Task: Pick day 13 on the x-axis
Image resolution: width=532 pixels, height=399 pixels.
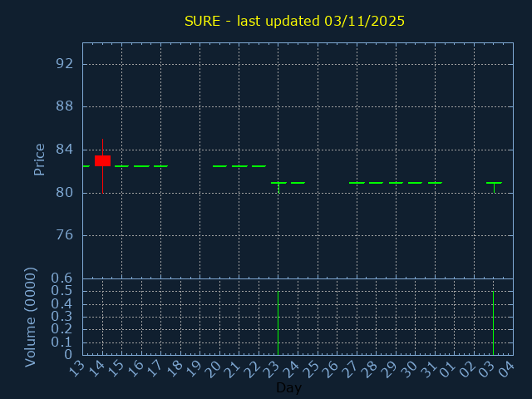Action: point(77,368)
